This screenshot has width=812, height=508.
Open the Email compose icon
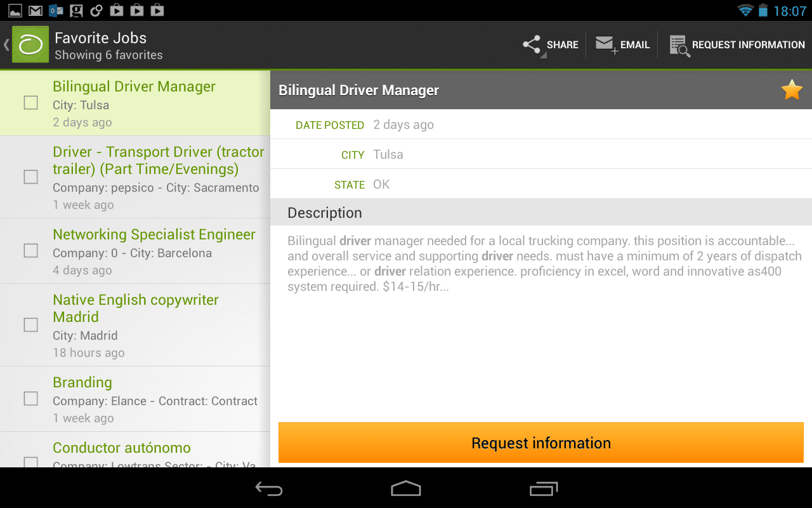tap(605, 44)
